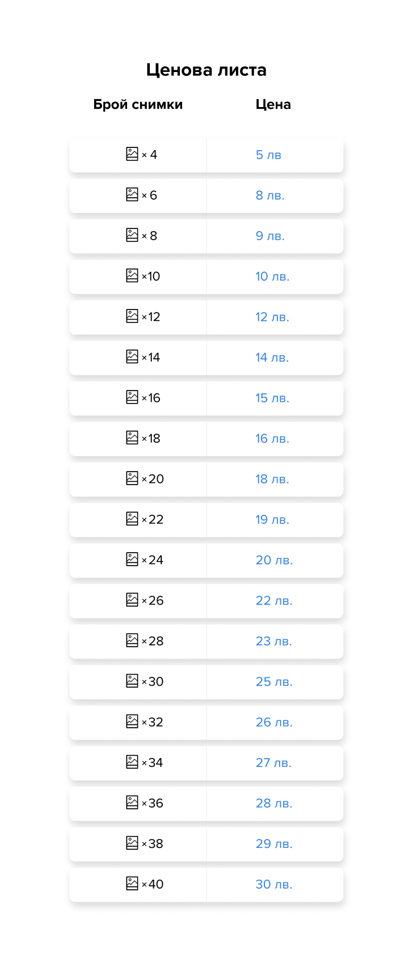Pick the 16 лв. price
The image size is (413, 980).
272,439
